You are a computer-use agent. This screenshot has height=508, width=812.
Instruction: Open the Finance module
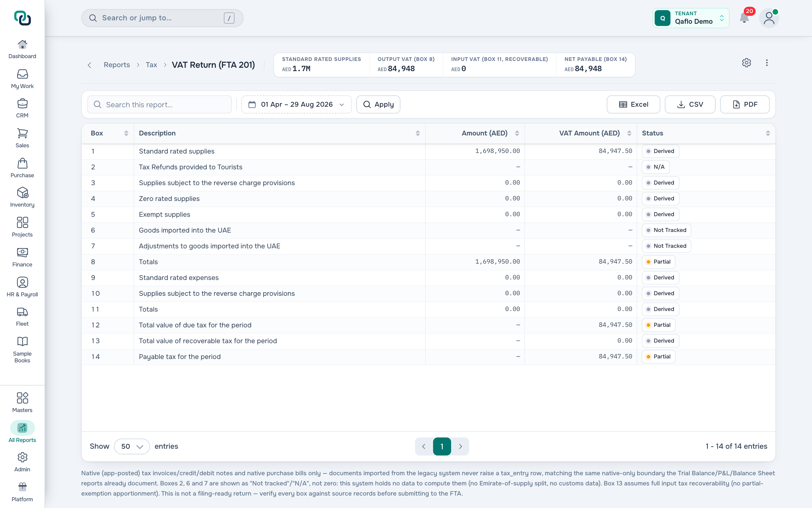[x=22, y=257]
